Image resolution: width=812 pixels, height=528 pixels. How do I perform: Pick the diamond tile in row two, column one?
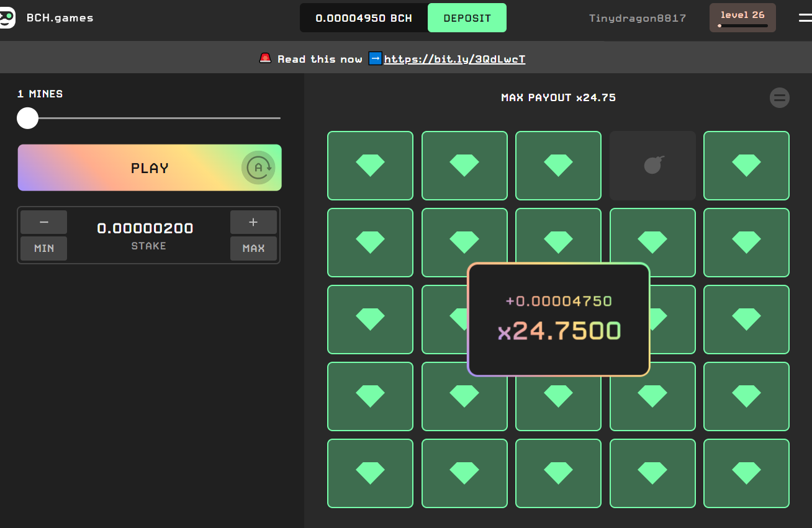(370, 243)
